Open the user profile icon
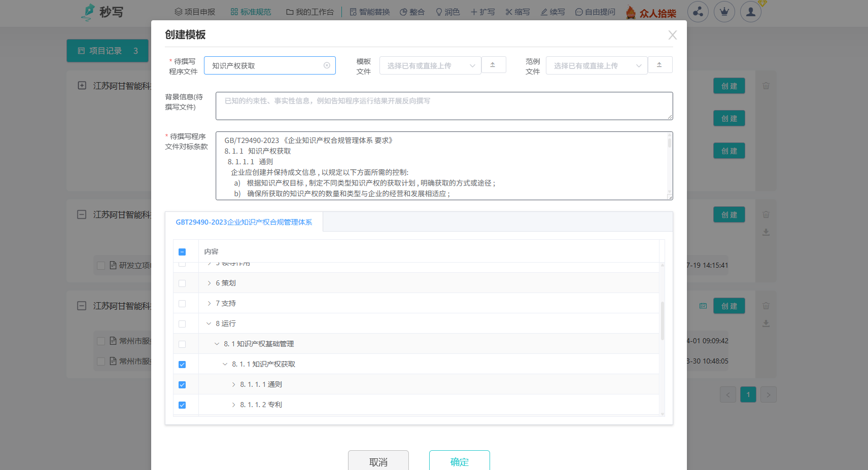 (750, 11)
